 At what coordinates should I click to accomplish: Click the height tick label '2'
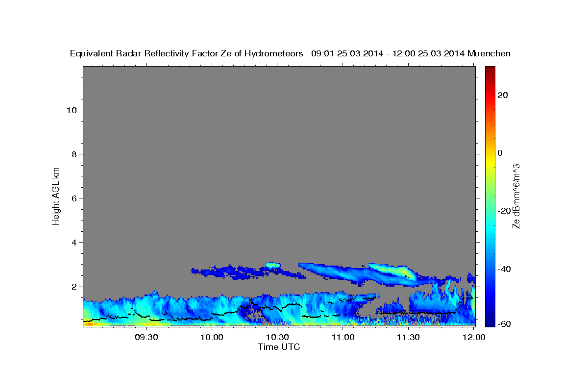[x=73, y=287]
